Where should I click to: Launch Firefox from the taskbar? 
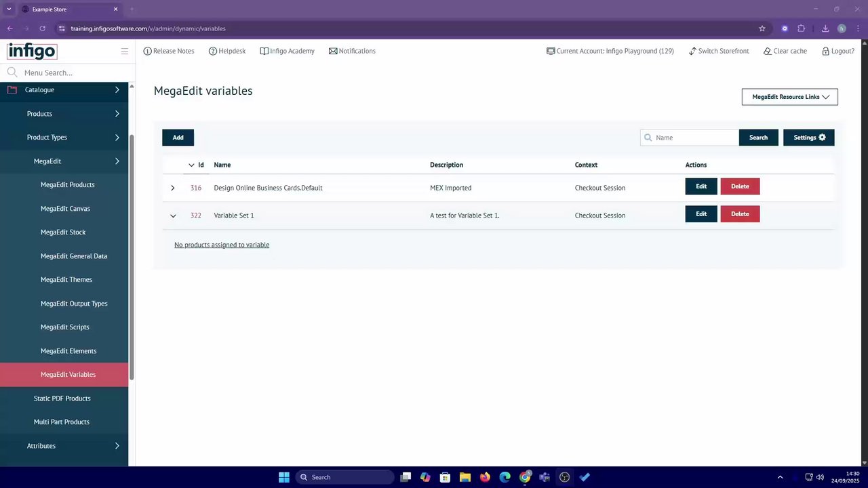(485, 477)
